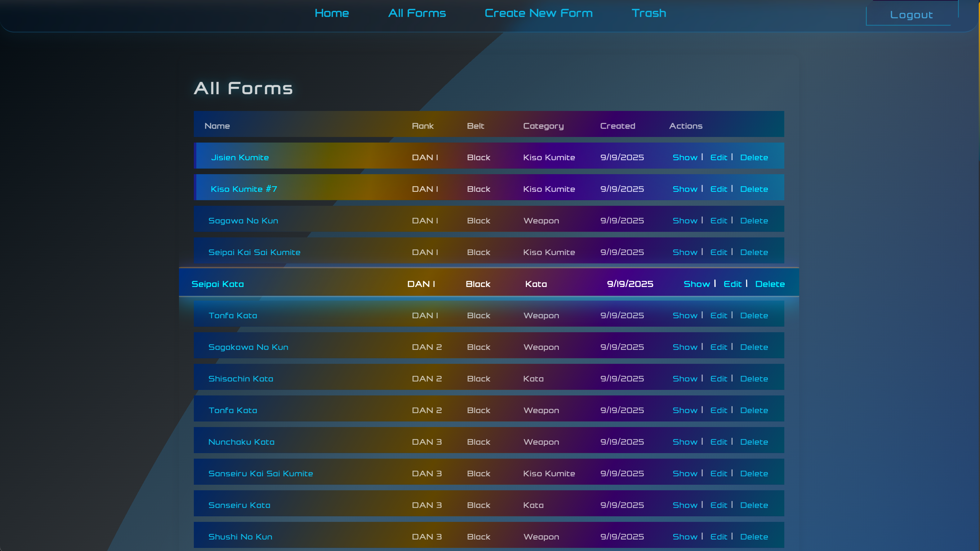The width and height of the screenshot is (980, 551).
Task: Click the Name column header
Action: pos(217,126)
